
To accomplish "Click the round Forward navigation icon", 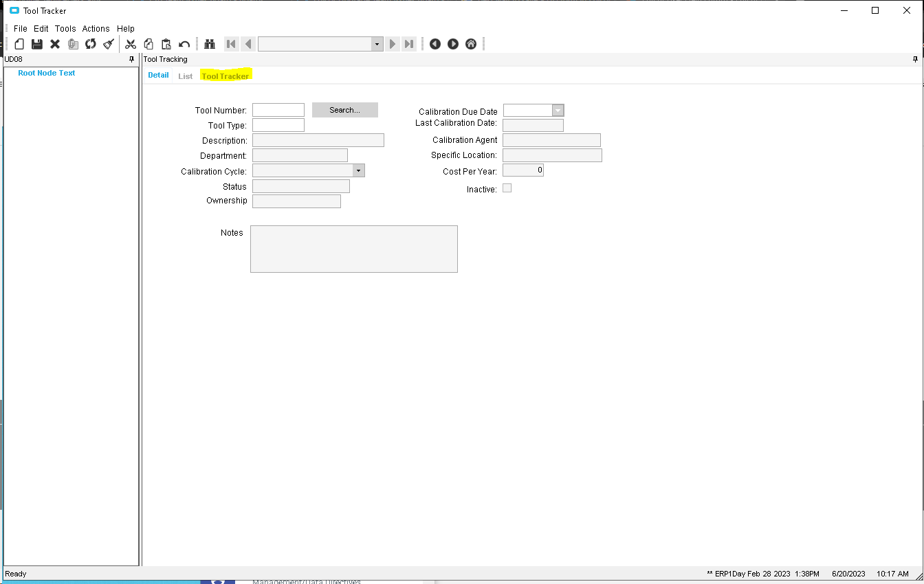I will coord(453,44).
